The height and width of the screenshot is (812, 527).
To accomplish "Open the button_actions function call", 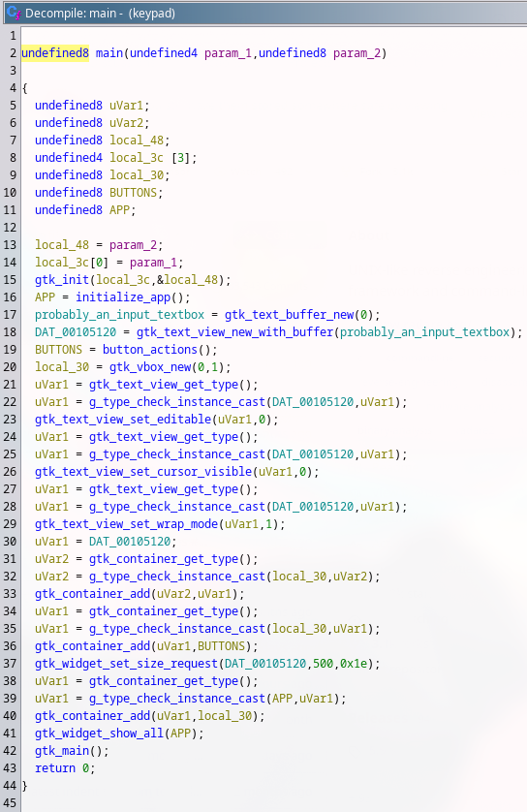I will point(149,350).
